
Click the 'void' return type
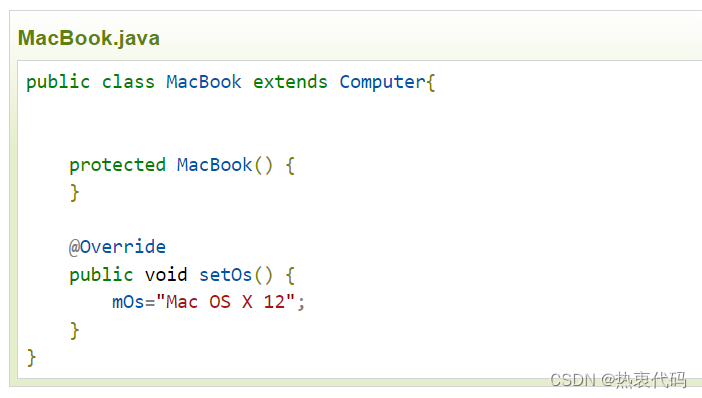click(x=166, y=275)
